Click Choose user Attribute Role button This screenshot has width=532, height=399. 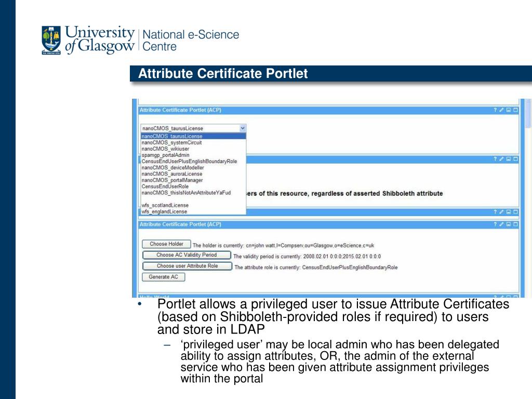click(x=187, y=266)
